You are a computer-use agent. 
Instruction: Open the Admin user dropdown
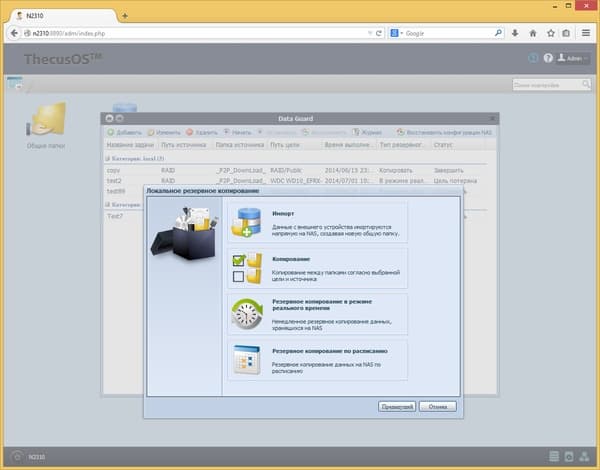[x=572, y=58]
